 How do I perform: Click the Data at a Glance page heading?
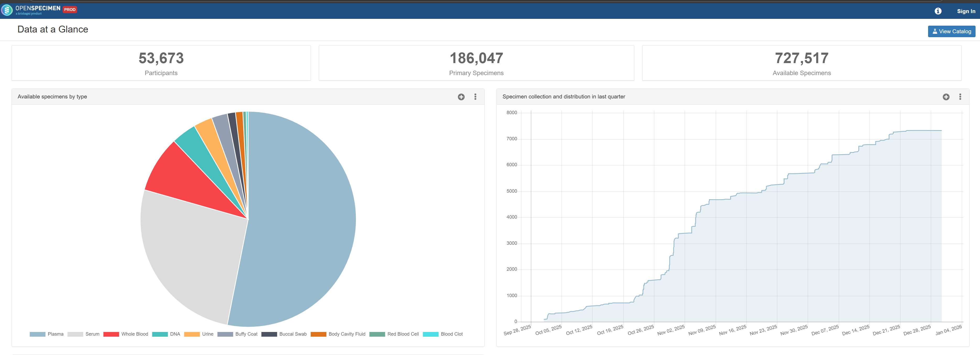[53, 29]
